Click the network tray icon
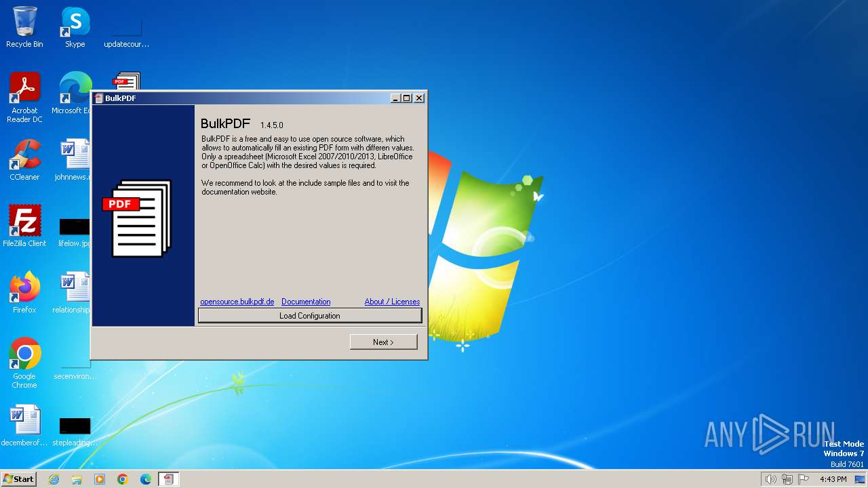 [787, 479]
